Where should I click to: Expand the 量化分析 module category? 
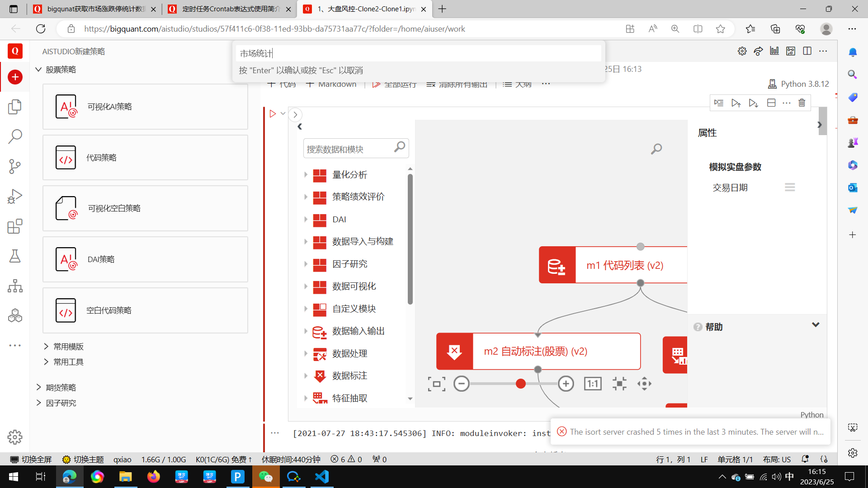(x=306, y=175)
